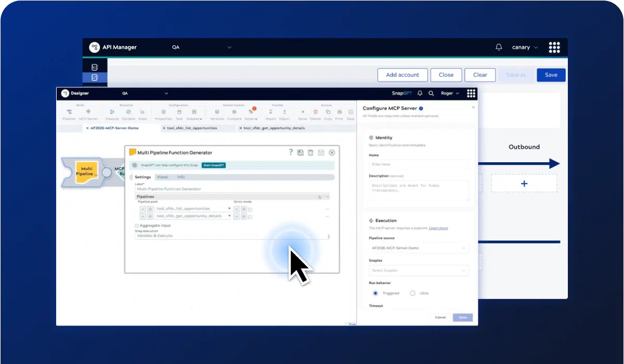Check Strict mode for tool_sfdc_list_opportunities

(250, 209)
